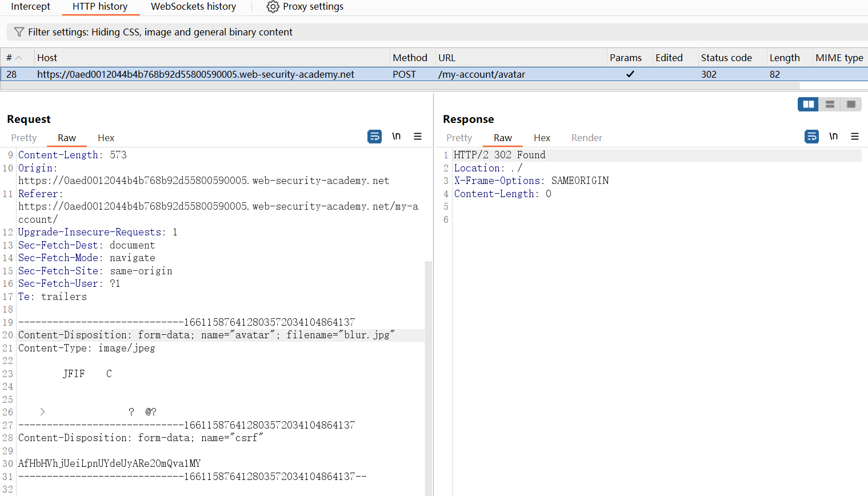The height and width of the screenshot is (496, 868).
Task: Open the Response panel hamburger menu
Action: point(855,137)
